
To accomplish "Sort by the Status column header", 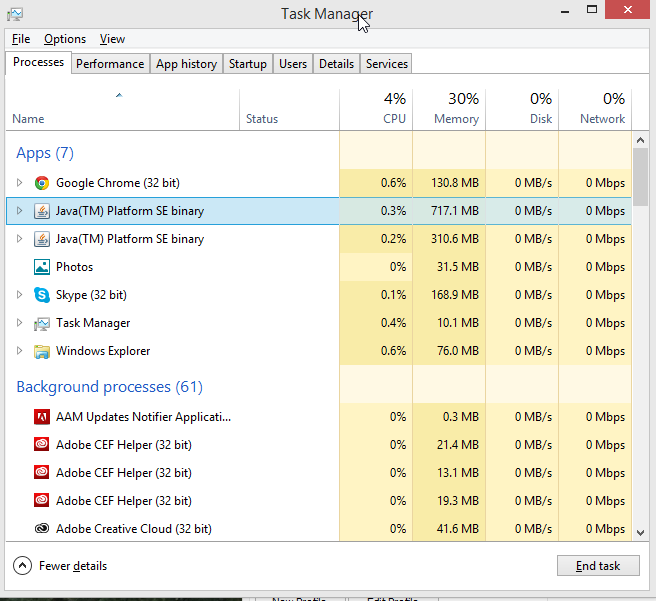I will coord(290,110).
